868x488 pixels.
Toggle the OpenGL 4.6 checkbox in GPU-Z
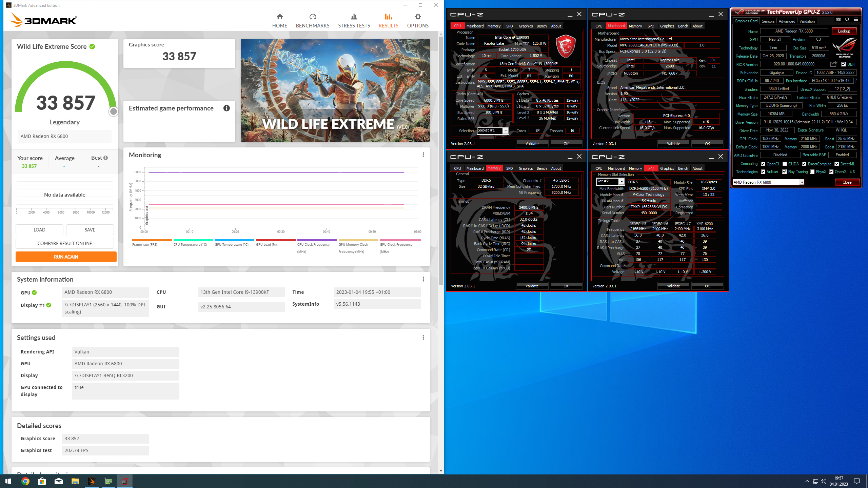pyautogui.click(x=831, y=172)
